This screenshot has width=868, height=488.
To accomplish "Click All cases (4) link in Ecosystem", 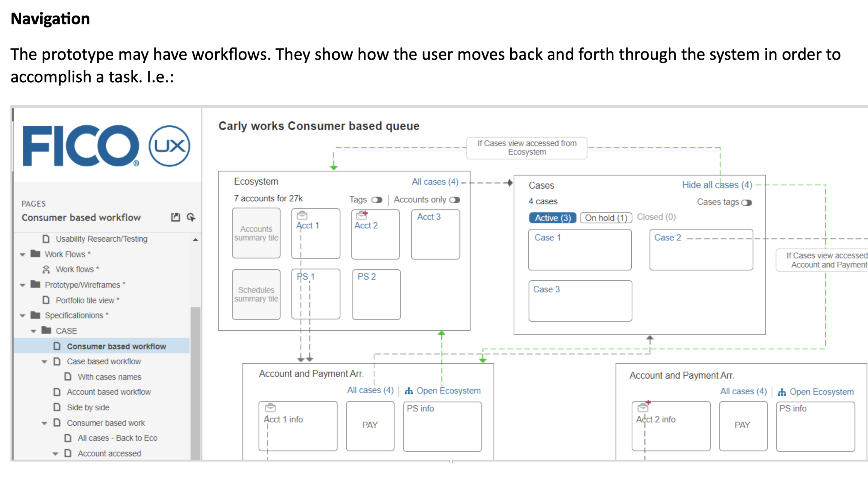I will pyautogui.click(x=435, y=182).
